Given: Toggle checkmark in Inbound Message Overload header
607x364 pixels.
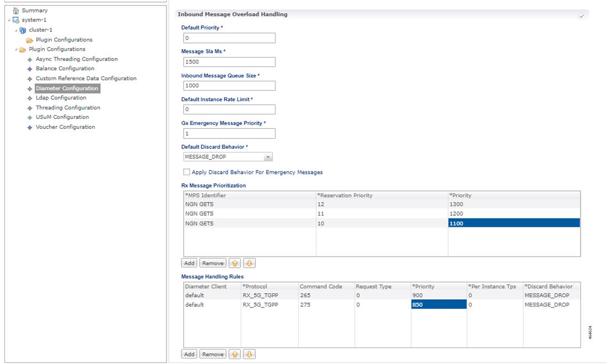Looking at the screenshot, I should click(x=582, y=16).
